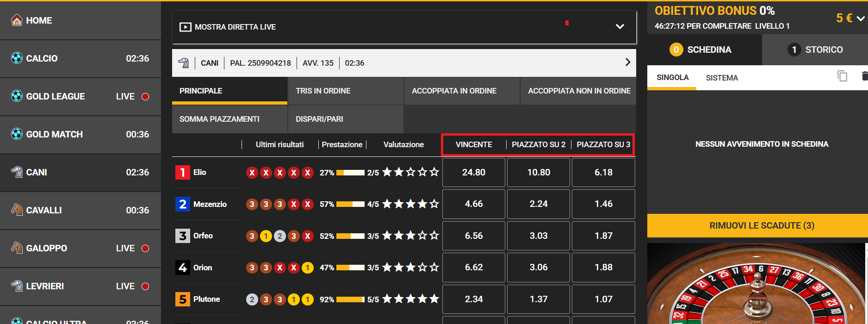Image resolution: width=868 pixels, height=324 pixels.
Task: Select Elio Vincente odds 24.80
Action: [x=474, y=172]
